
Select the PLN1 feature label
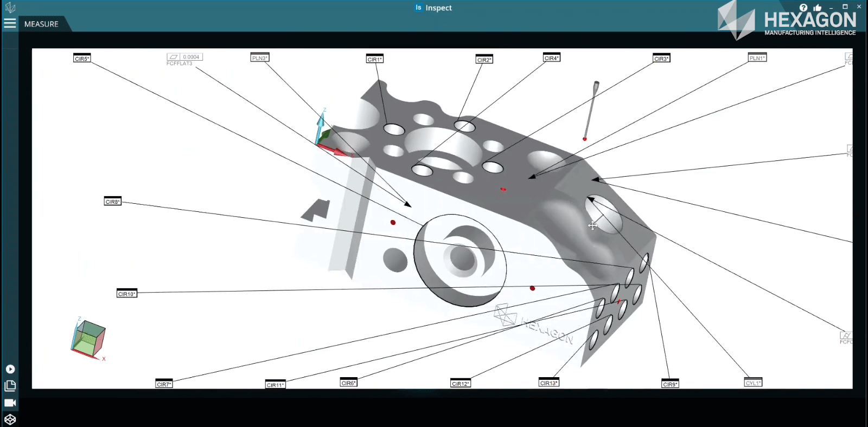pos(757,57)
